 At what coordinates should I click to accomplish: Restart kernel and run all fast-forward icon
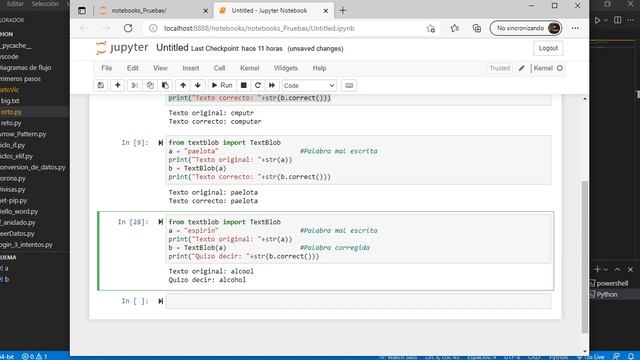(272, 85)
